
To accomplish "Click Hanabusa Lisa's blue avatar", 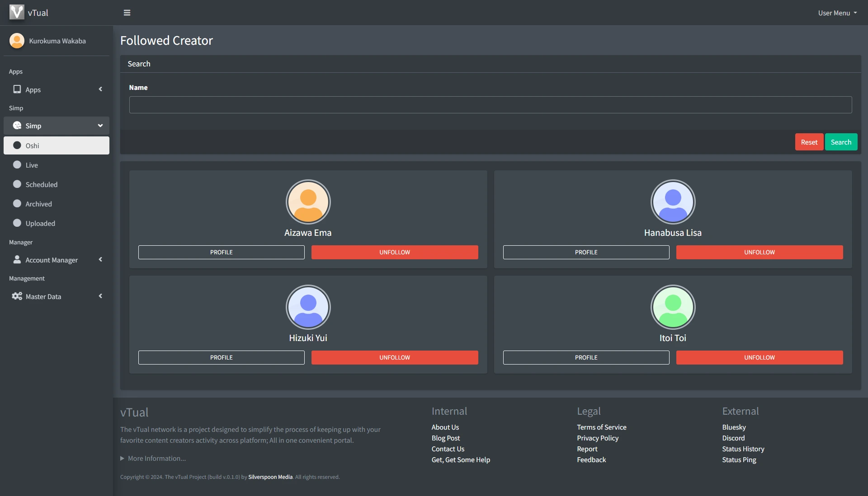I will (x=673, y=202).
